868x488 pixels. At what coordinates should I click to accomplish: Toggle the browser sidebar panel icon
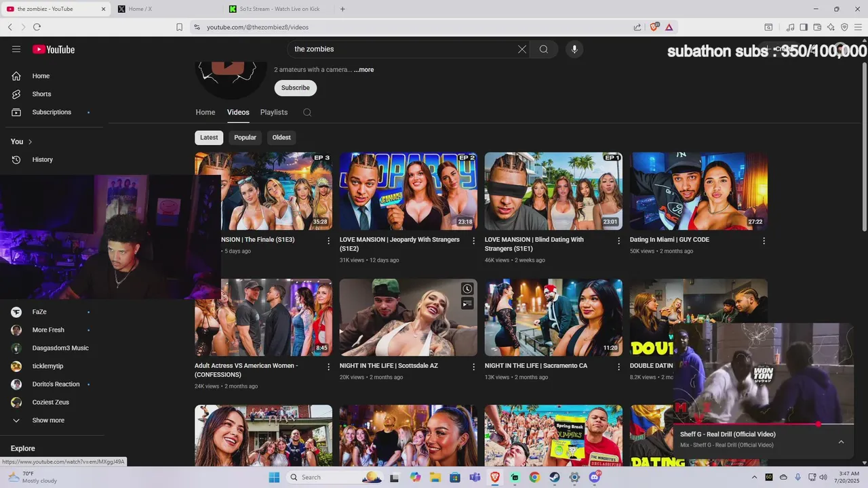(x=804, y=27)
